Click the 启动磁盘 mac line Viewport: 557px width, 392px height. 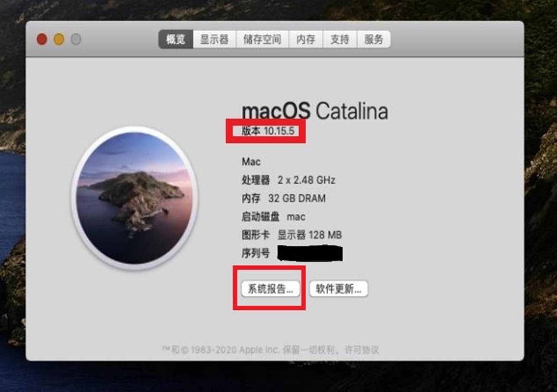pos(273,217)
